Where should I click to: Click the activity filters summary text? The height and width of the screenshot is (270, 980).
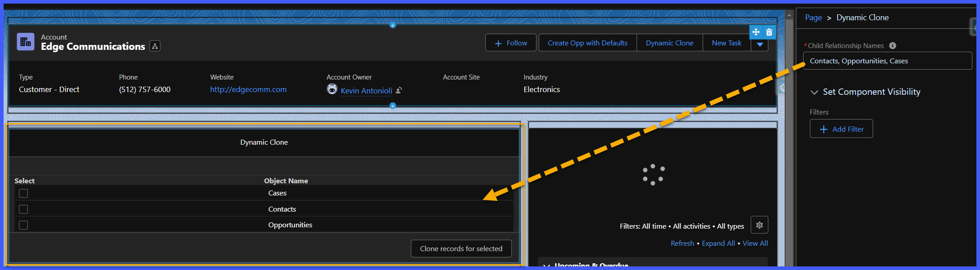click(682, 226)
